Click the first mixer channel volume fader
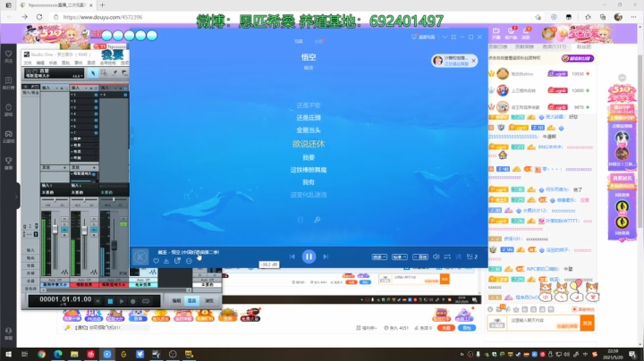Image resolution: width=644 pixels, height=361 pixels. [55, 229]
